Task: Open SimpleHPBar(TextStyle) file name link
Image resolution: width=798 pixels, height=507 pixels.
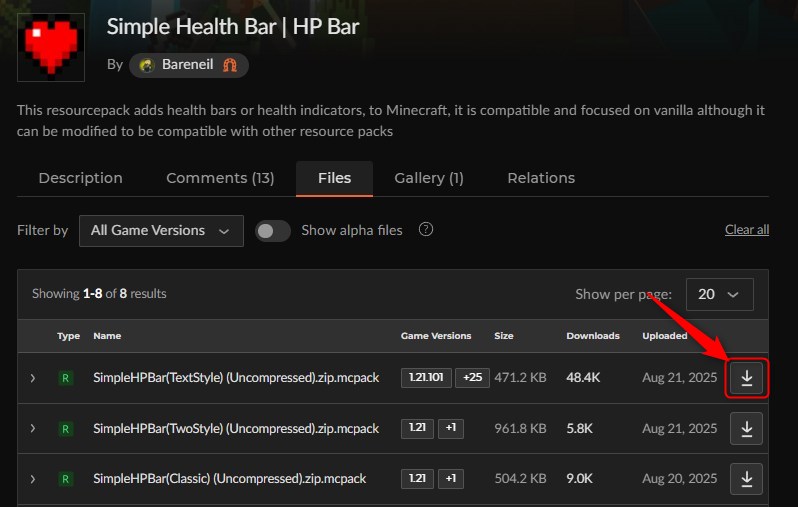Action: 236,378
